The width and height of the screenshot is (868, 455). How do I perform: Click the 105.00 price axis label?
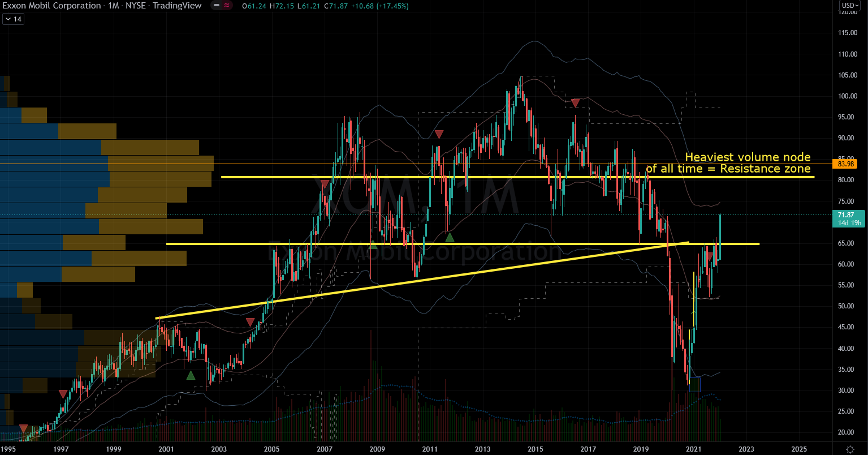point(849,75)
